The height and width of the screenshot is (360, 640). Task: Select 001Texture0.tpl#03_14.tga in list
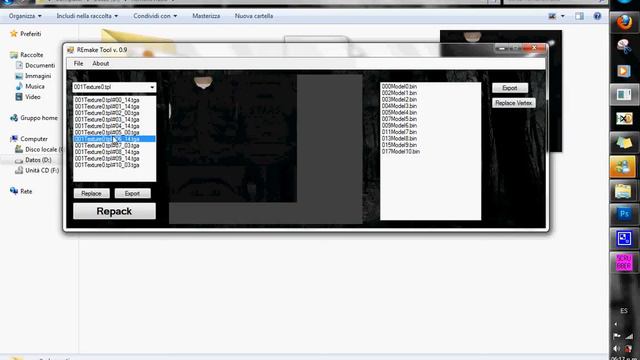click(x=107, y=119)
